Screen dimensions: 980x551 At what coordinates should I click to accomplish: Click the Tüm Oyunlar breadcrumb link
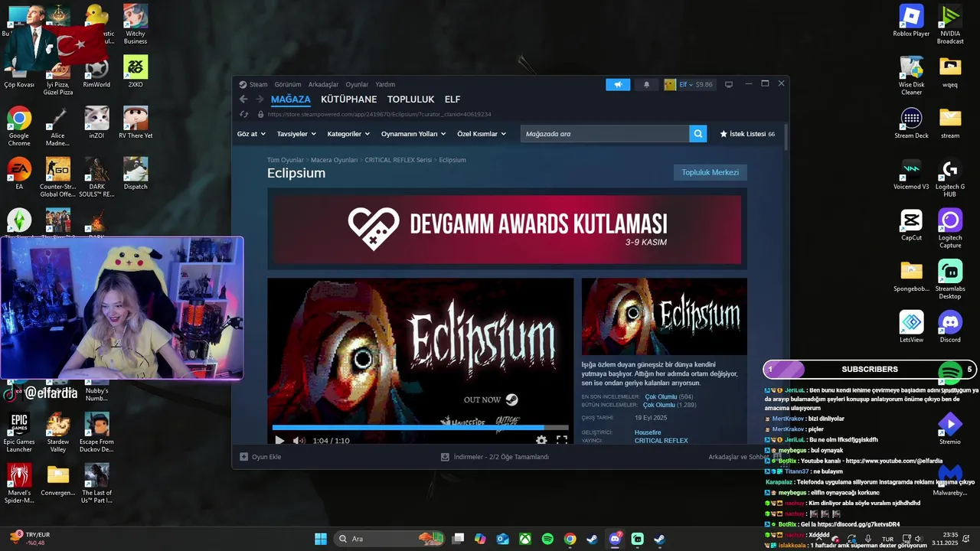tap(285, 160)
